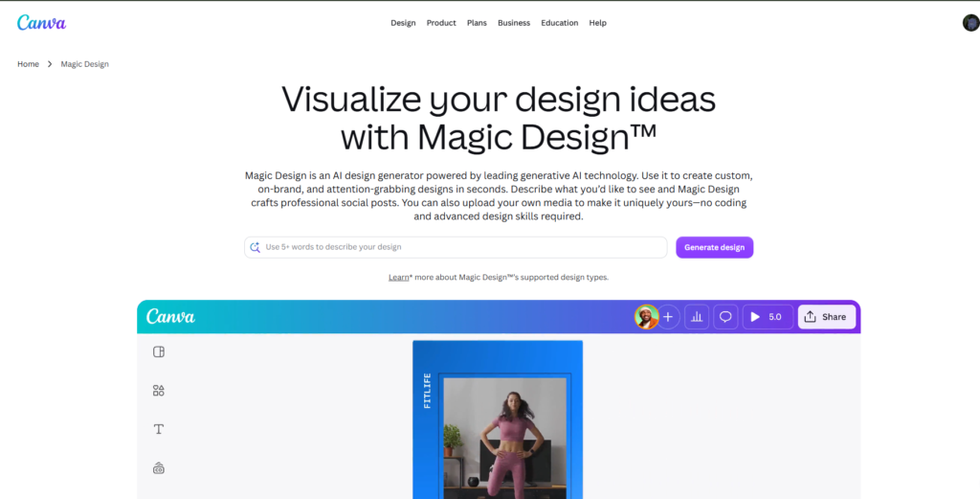This screenshot has width=980, height=499.
Task: Select the Text tool sidebar icon
Action: 159,430
